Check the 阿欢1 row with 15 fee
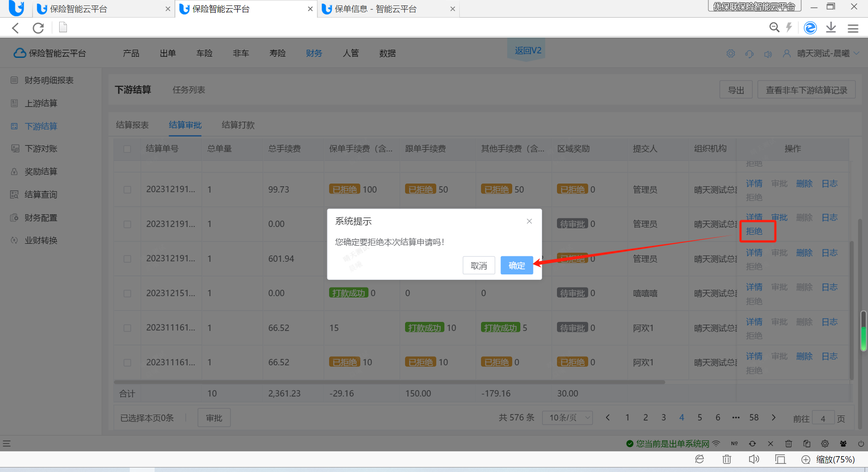 click(127, 328)
